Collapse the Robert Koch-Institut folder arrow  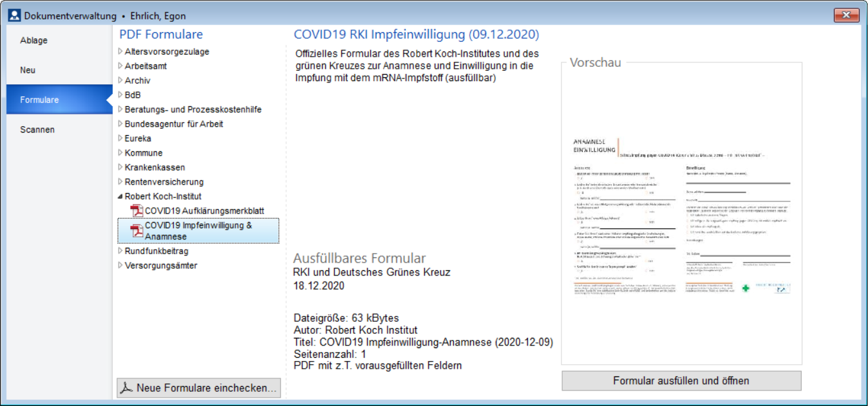point(120,197)
